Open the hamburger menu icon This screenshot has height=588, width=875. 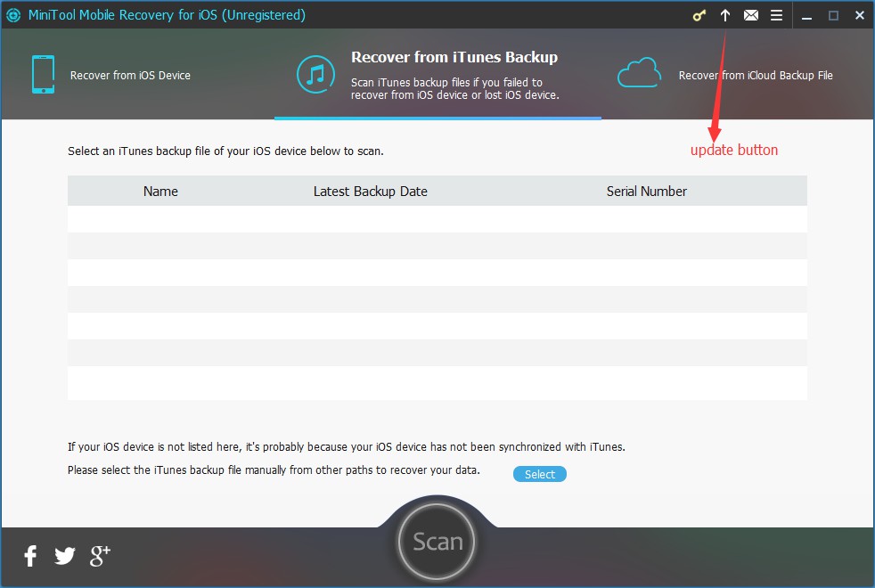tap(776, 16)
